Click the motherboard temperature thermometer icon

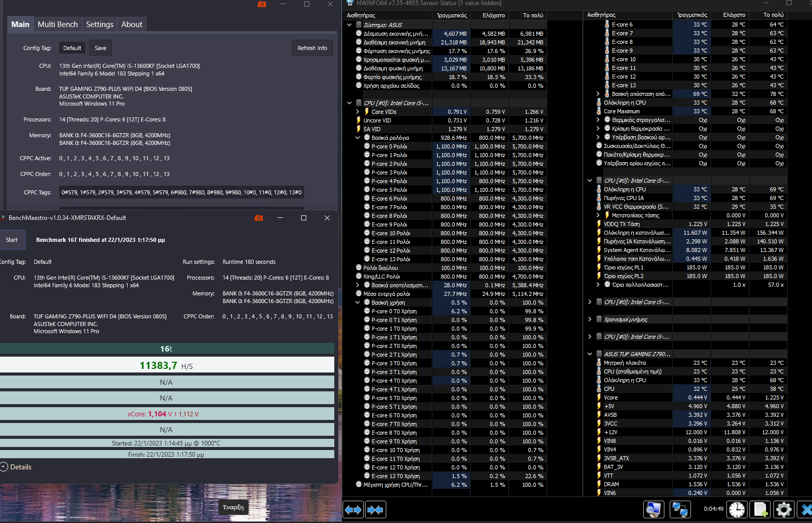[x=599, y=363]
